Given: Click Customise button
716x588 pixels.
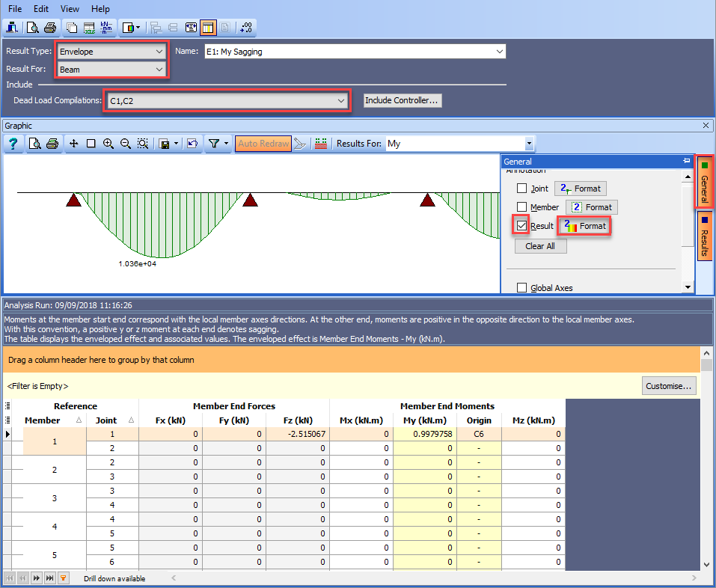Looking at the screenshot, I should pyautogui.click(x=669, y=386).
